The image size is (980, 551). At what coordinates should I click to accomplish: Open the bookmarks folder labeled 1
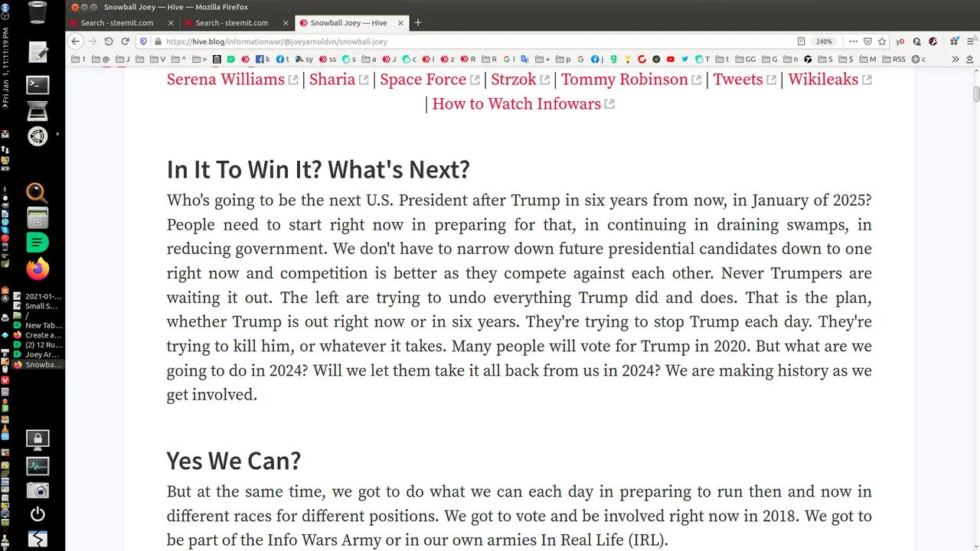pyautogui.click(x=79, y=59)
